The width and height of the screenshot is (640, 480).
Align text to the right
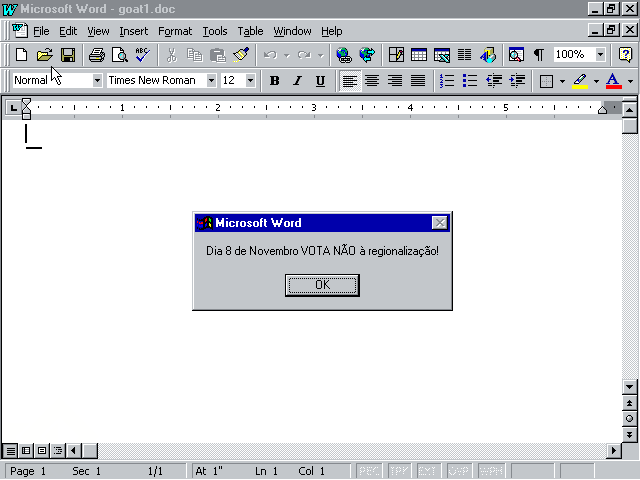(x=395, y=81)
